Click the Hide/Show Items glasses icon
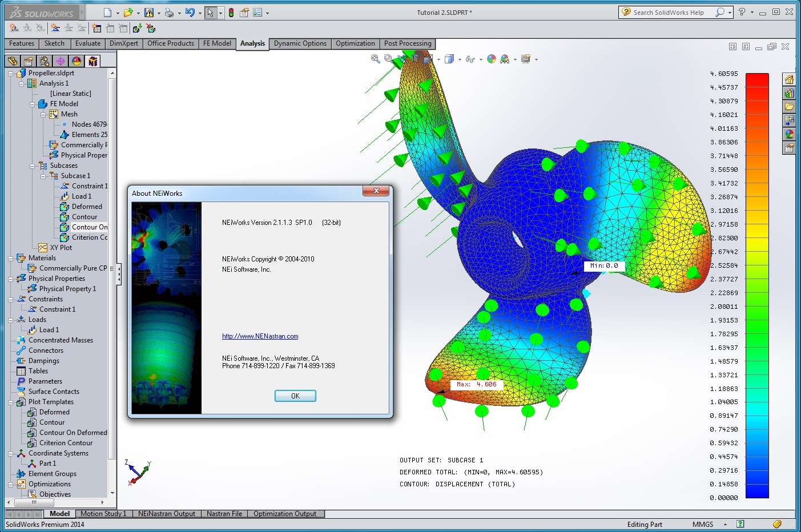 (470, 59)
